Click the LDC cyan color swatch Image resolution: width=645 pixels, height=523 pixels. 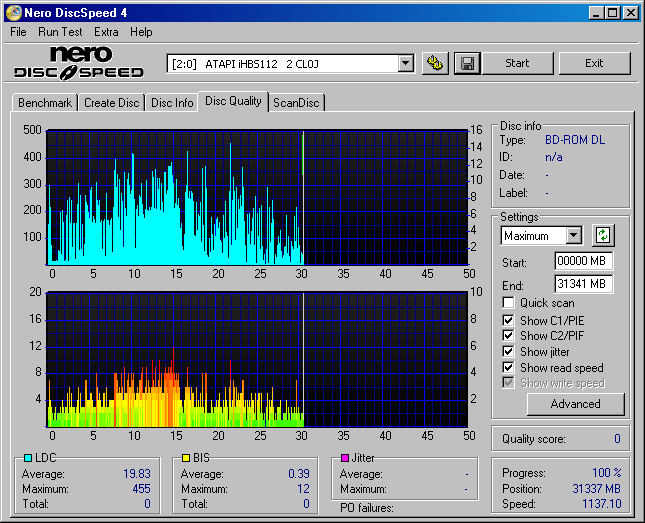(28, 458)
